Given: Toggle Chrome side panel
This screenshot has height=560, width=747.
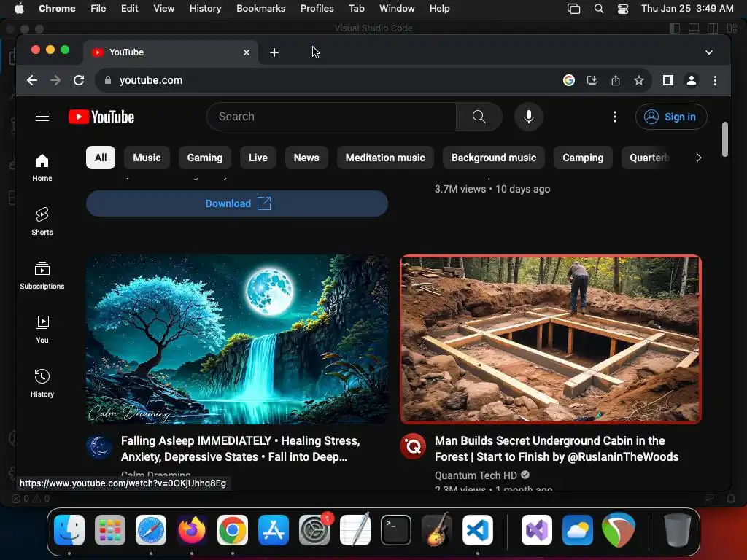Looking at the screenshot, I should pyautogui.click(x=668, y=80).
